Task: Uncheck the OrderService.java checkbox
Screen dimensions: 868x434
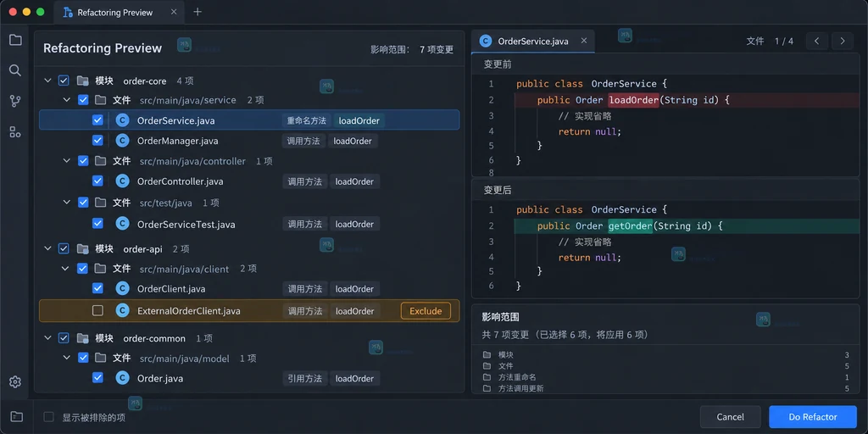Action: pos(97,120)
